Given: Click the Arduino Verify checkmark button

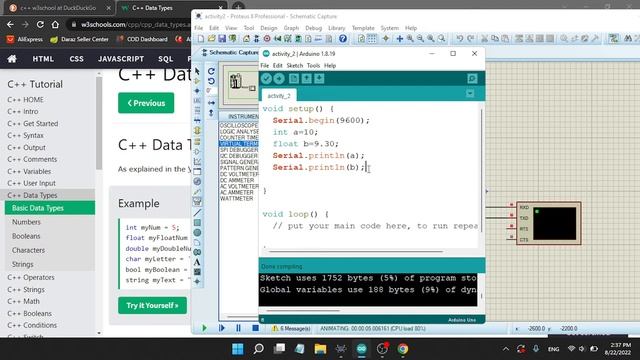Looking at the screenshot, I should 267,78.
